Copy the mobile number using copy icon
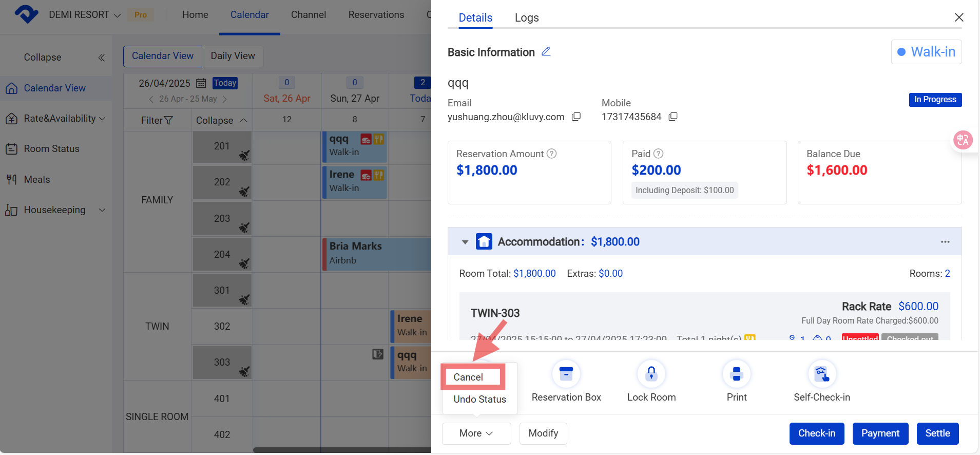Viewport: 980px width, 455px height. click(672, 117)
